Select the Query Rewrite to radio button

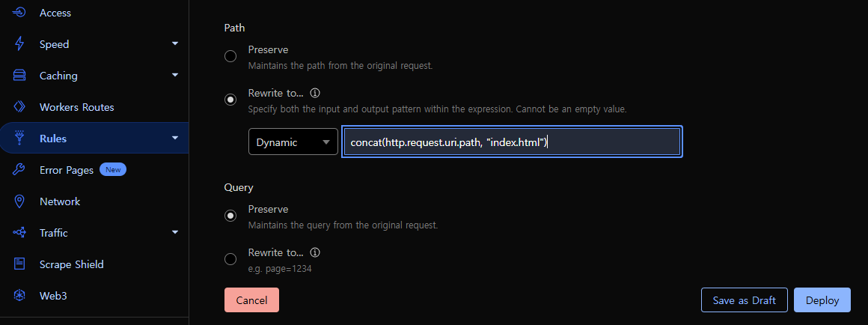click(x=230, y=259)
